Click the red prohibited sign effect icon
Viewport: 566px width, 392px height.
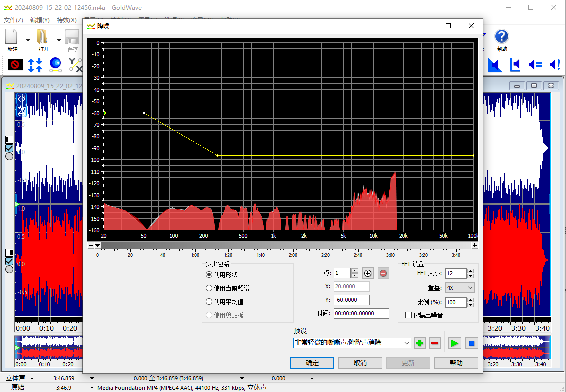tap(15, 64)
